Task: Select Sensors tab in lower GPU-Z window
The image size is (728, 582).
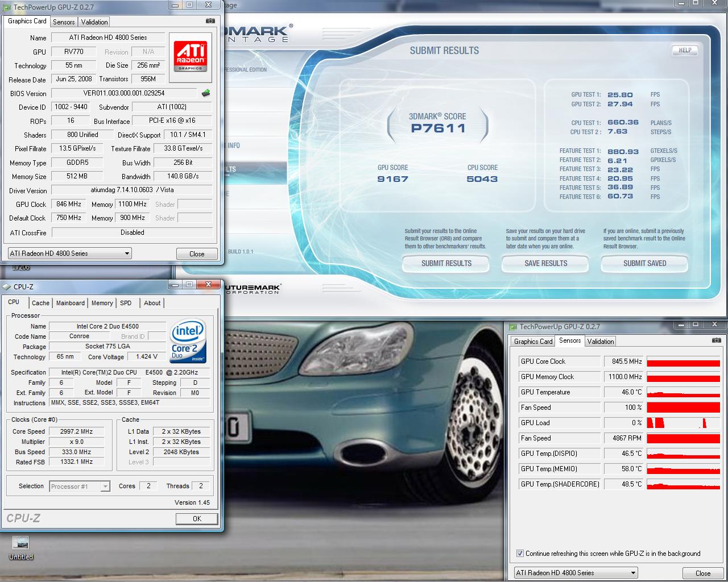Action: click(570, 340)
